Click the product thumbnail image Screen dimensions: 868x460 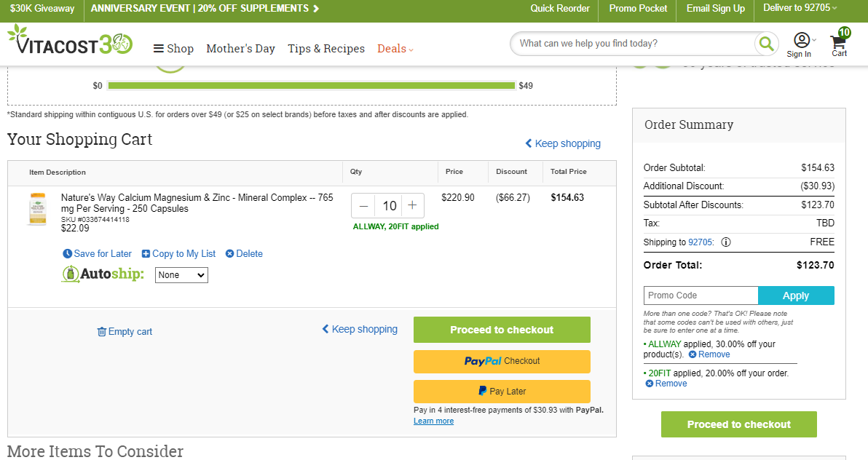coord(38,209)
